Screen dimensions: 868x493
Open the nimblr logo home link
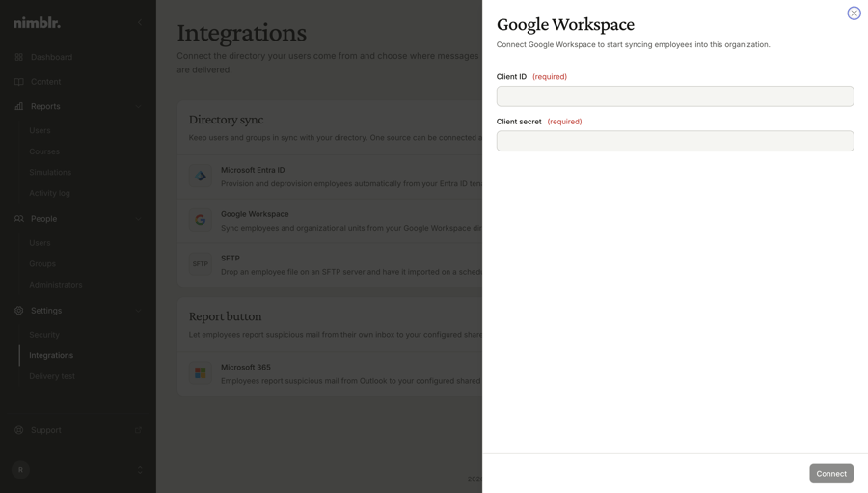pos(37,23)
